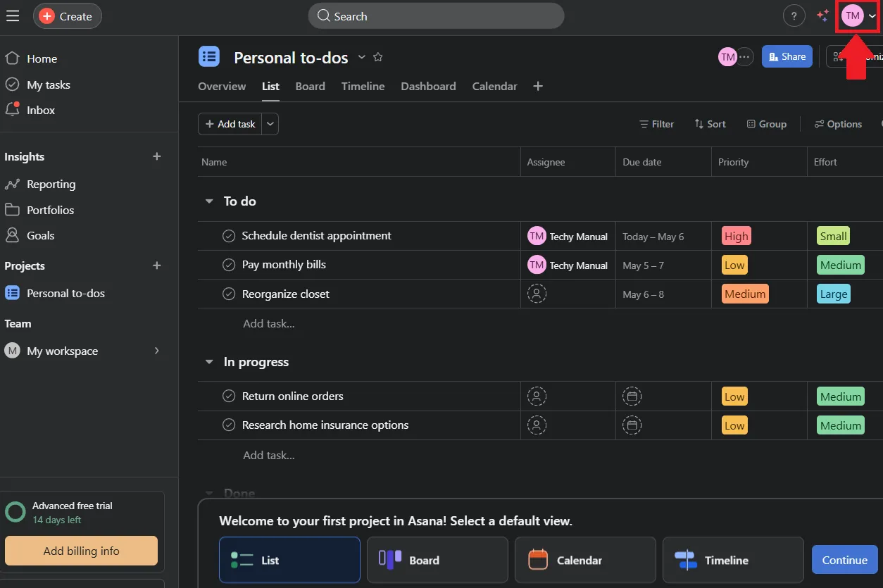Select Board as default view
Screen dimensions: 883x588
point(437,560)
